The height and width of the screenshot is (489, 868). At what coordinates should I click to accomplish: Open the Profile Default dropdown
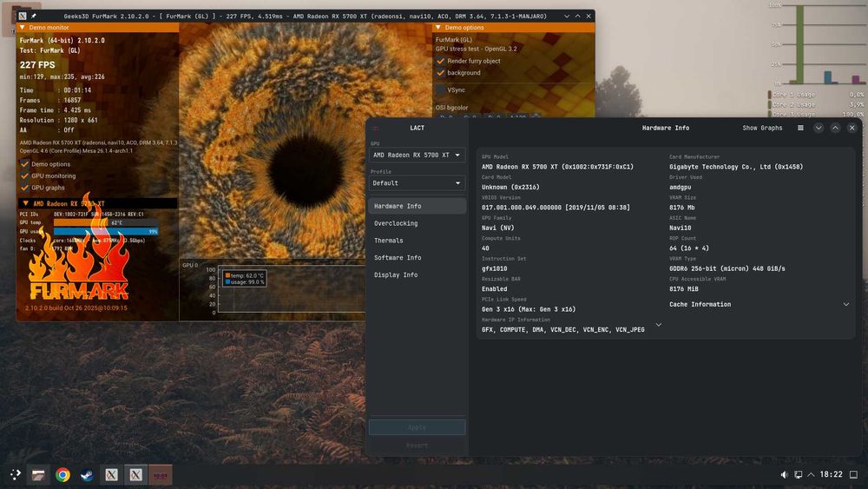pyautogui.click(x=417, y=182)
